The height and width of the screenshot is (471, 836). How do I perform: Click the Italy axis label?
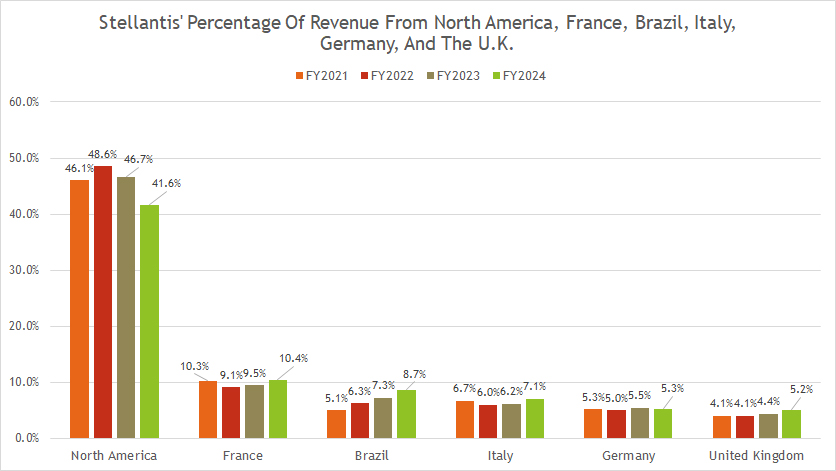point(500,456)
